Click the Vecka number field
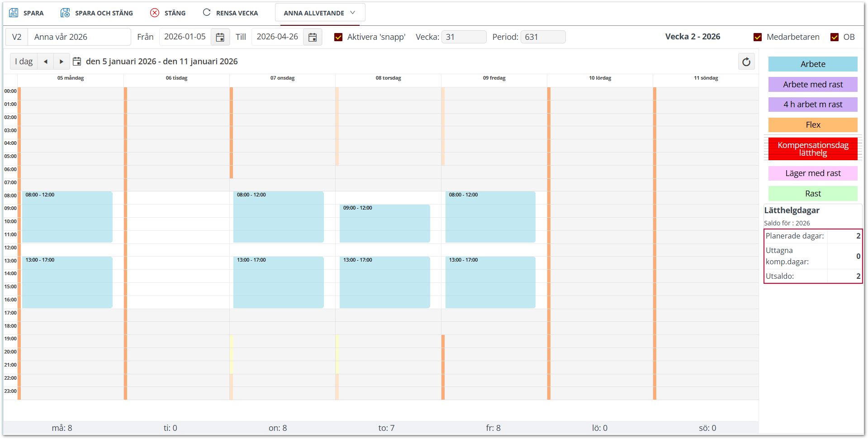The height and width of the screenshot is (439, 868). (x=464, y=37)
